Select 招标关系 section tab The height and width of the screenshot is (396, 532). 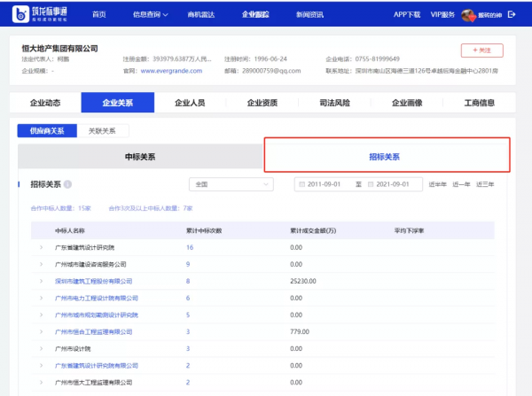pyautogui.click(x=385, y=157)
